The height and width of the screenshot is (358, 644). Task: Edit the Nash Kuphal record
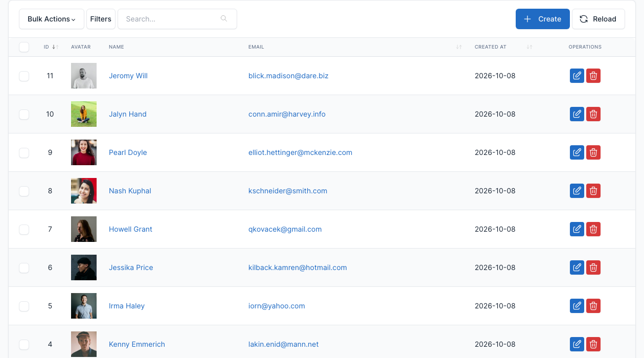coord(577,191)
